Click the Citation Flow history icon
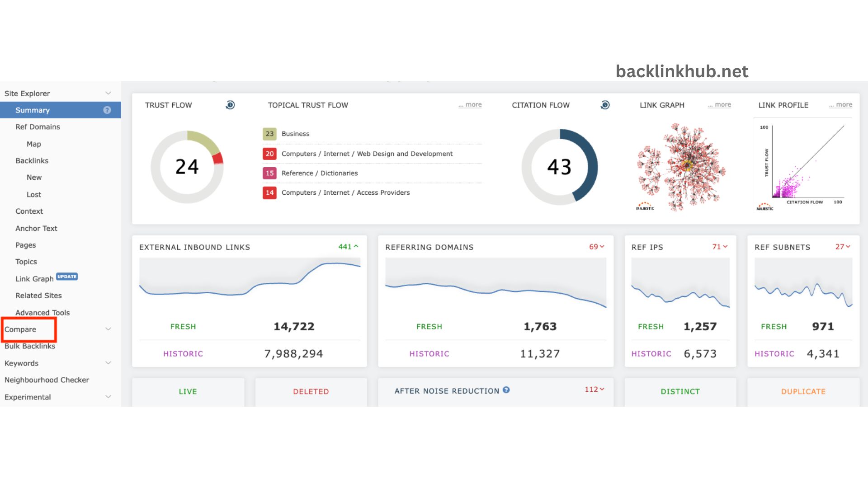Screen dimensions: 868x488 (605, 105)
